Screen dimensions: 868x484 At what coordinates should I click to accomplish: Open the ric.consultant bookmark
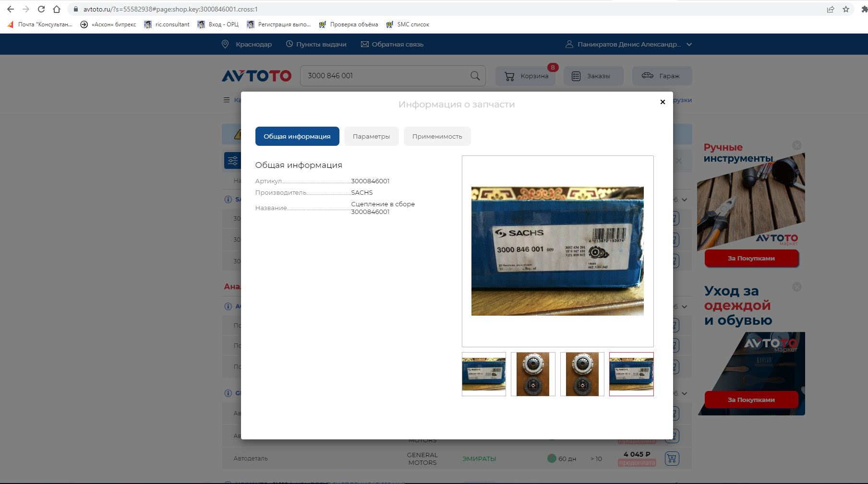pos(167,24)
